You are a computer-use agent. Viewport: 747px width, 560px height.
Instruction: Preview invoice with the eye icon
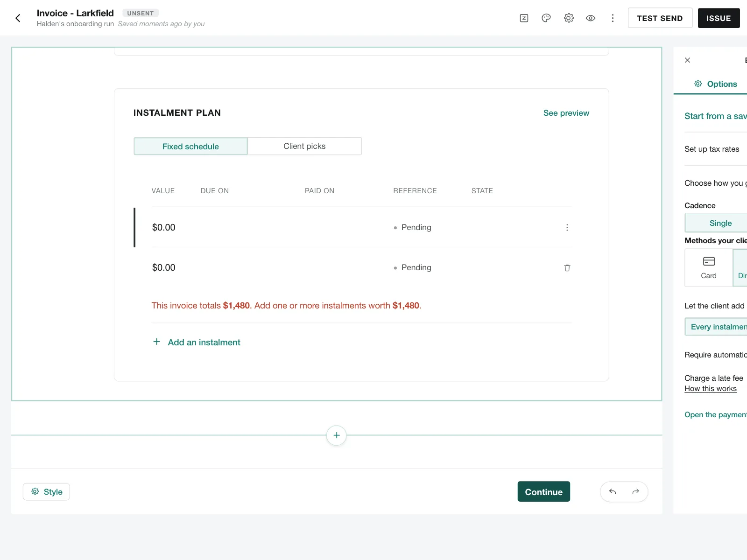(x=591, y=18)
